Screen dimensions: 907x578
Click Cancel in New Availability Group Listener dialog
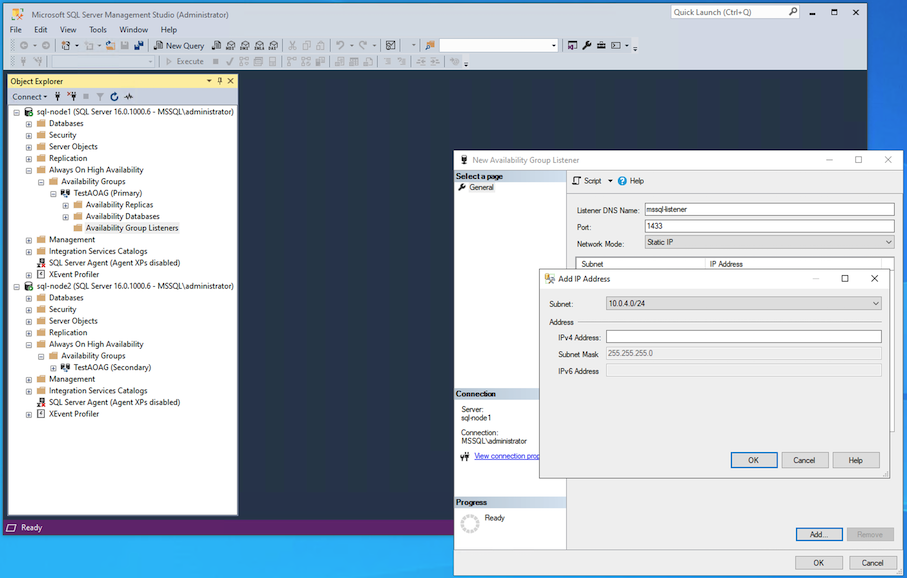(x=872, y=563)
